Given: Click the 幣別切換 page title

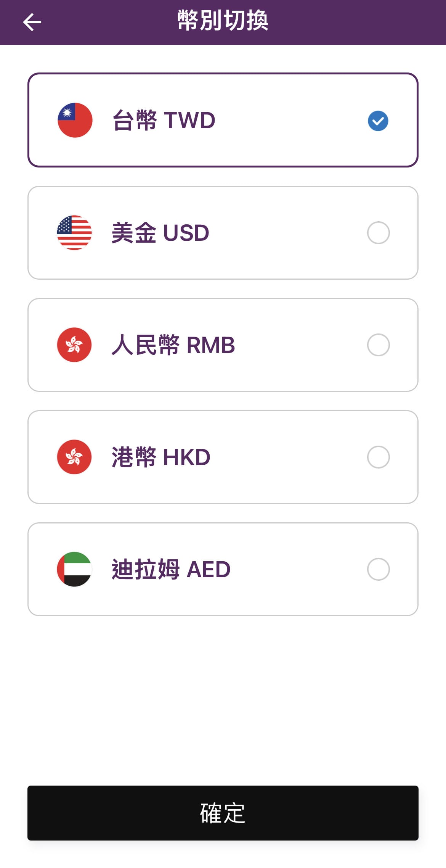Looking at the screenshot, I should tap(223, 21).
